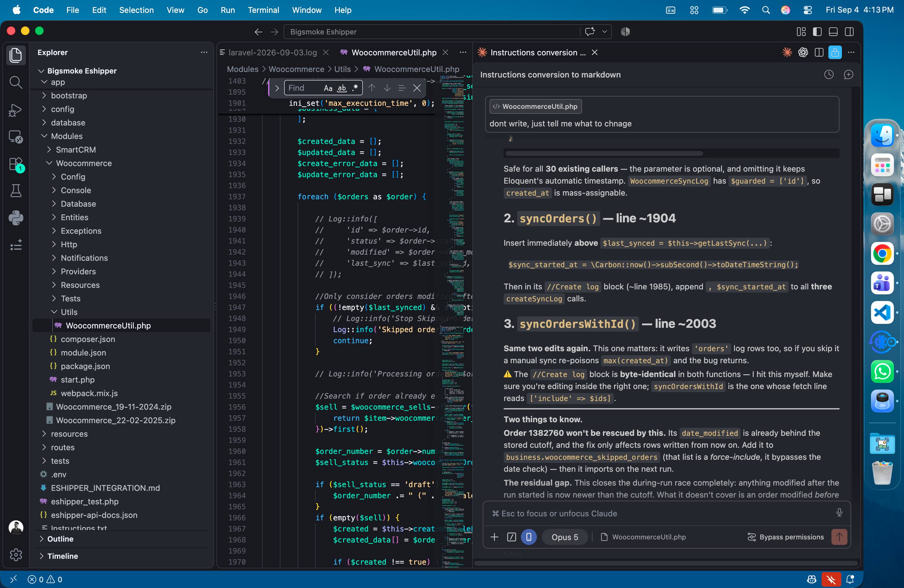Collapse the Woocommerce folder

[84, 163]
